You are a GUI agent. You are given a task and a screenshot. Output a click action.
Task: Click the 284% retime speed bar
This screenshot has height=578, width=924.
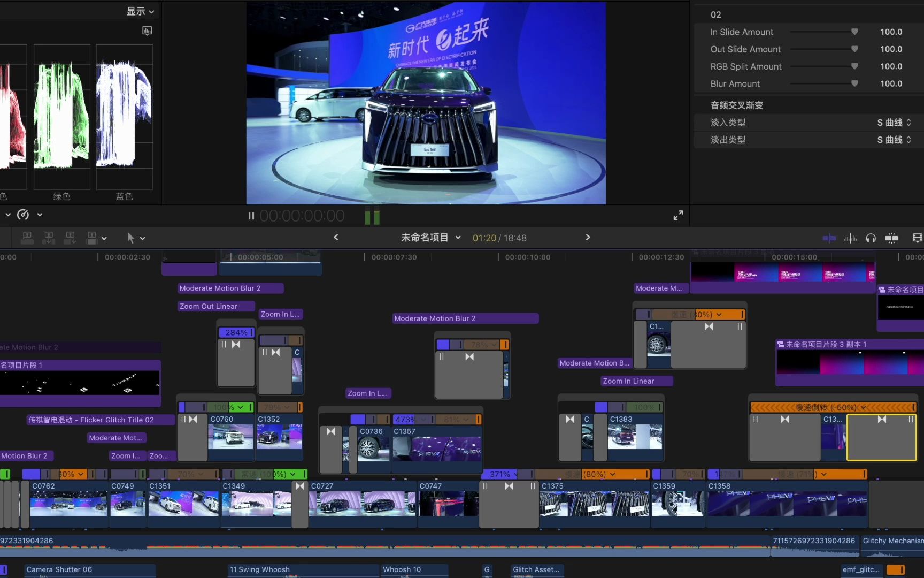[236, 332]
